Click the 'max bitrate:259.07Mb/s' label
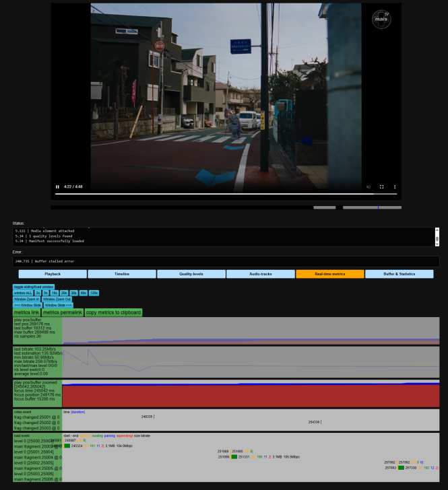The width and height of the screenshot is (448, 490). [x=35, y=361]
